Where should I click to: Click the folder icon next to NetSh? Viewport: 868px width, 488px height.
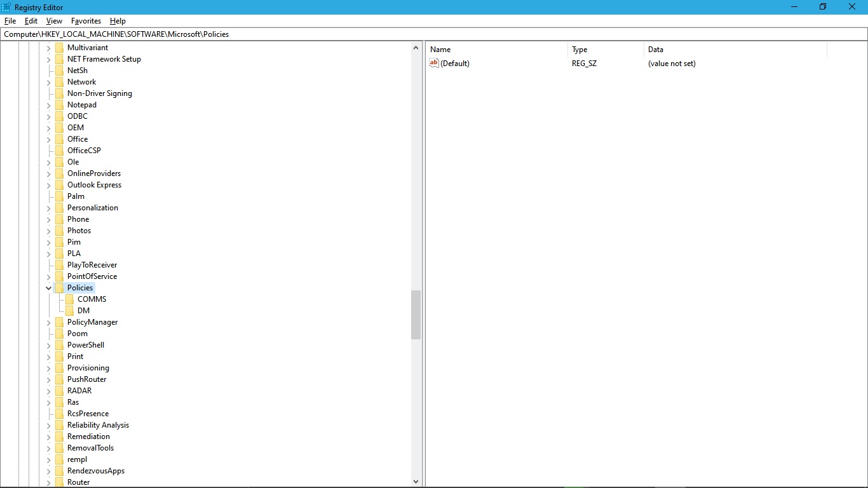[59, 71]
